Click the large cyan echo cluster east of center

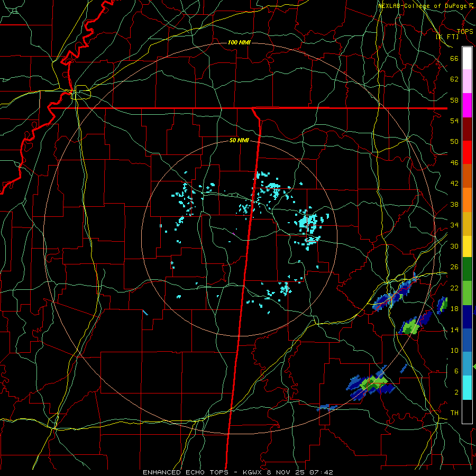pyautogui.click(x=308, y=223)
